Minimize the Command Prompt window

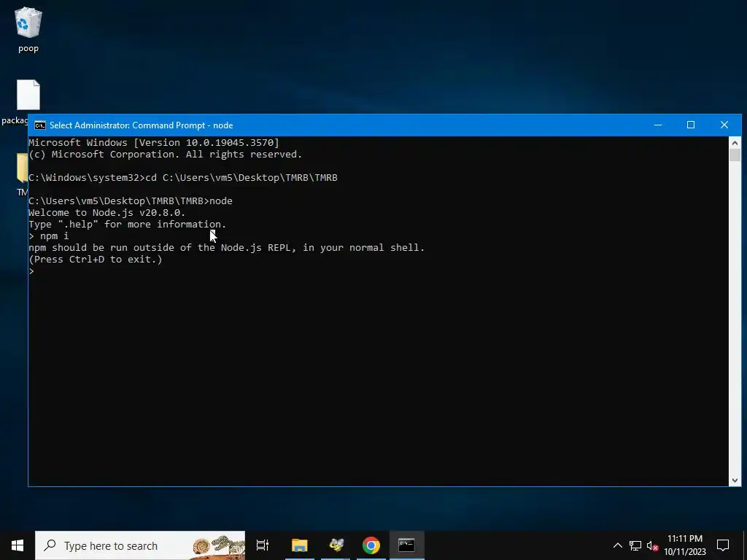[658, 125]
